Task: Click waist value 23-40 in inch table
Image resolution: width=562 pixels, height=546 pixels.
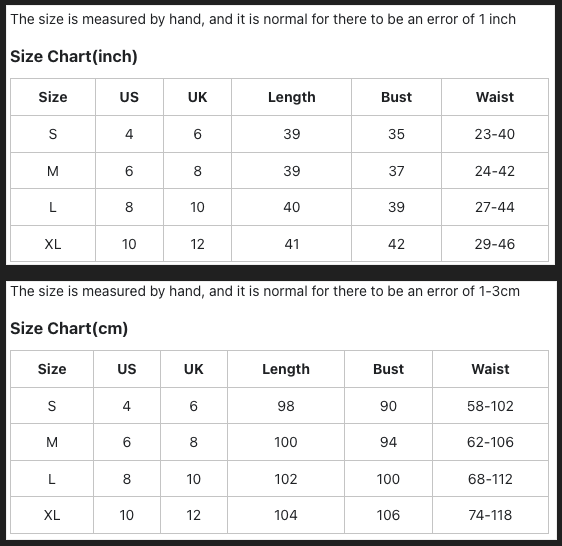Action: pyautogui.click(x=495, y=134)
